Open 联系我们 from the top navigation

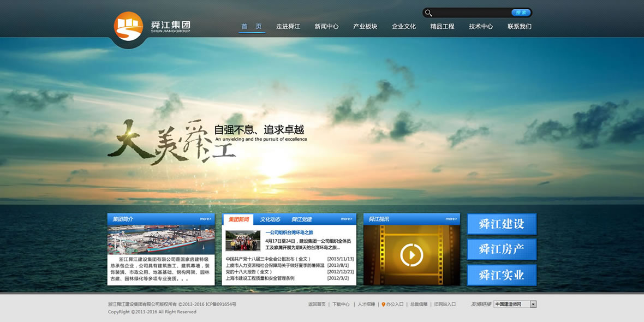(x=519, y=26)
